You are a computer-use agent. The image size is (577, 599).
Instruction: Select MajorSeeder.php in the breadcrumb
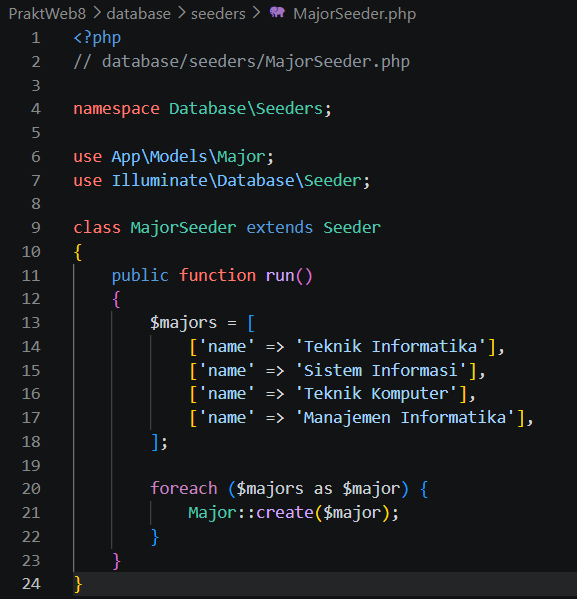(x=354, y=14)
